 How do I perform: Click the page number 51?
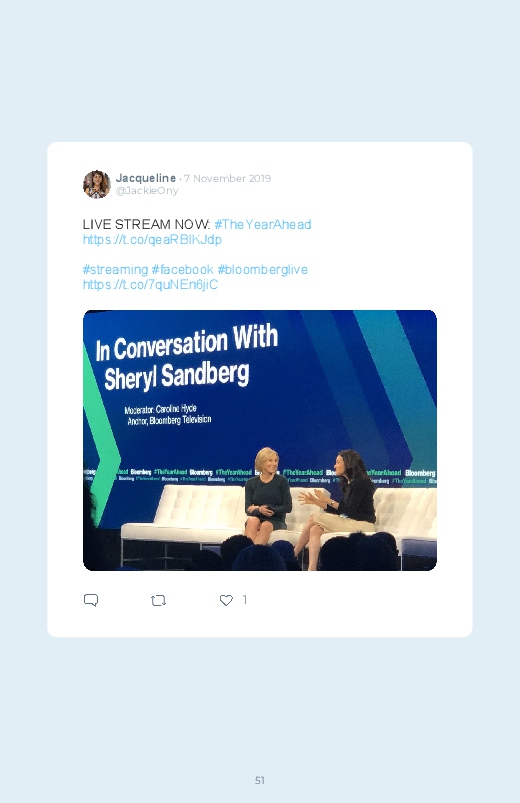tap(260, 780)
